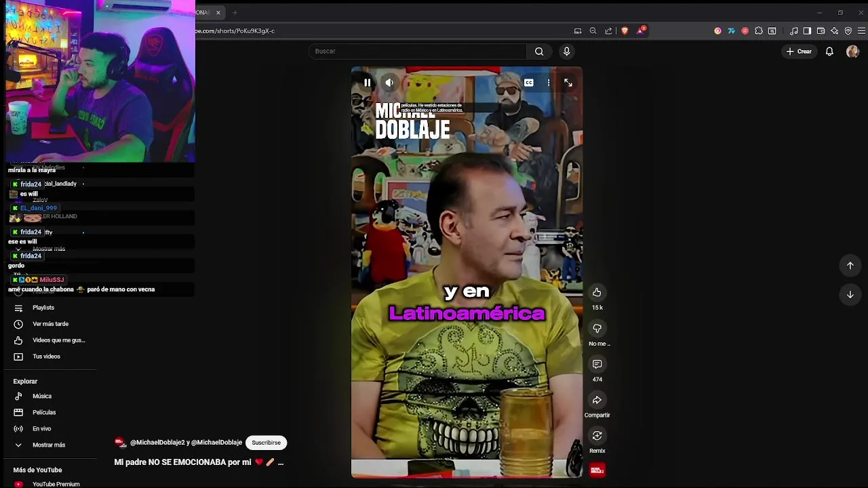
Task: Open Brave Rewards triangle icon
Action: tap(641, 30)
